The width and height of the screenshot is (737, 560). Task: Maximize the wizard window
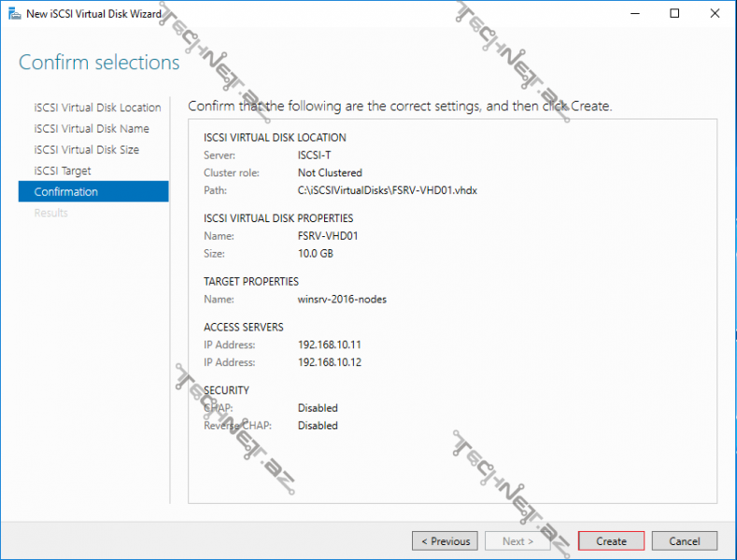point(674,14)
